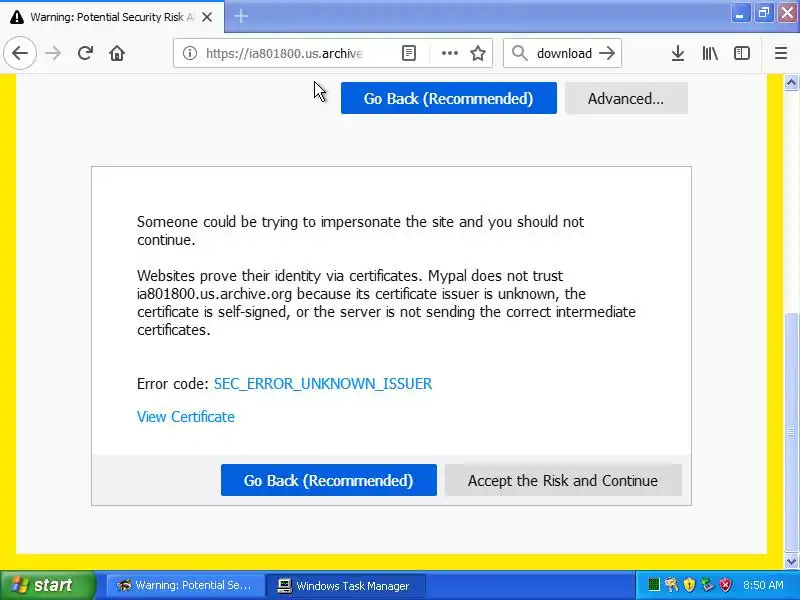Submit search with the arrow button
Screen dimensions: 800x600
[607, 53]
